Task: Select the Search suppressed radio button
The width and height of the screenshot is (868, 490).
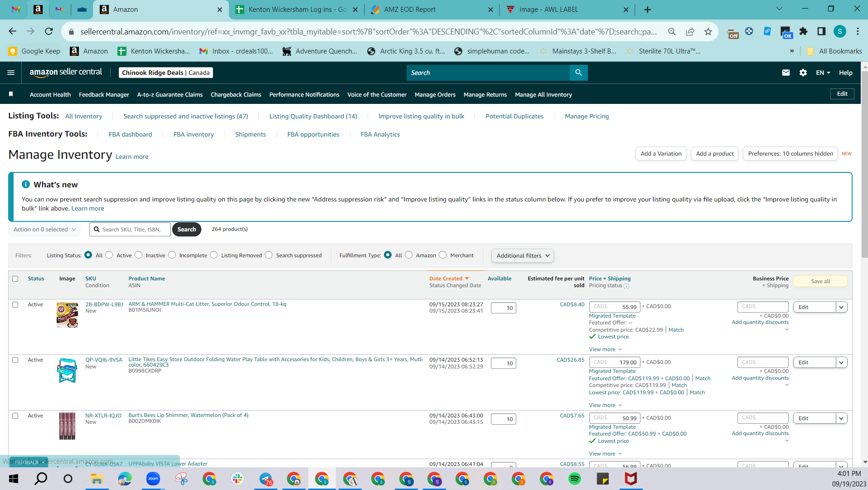Action: pyautogui.click(x=269, y=255)
